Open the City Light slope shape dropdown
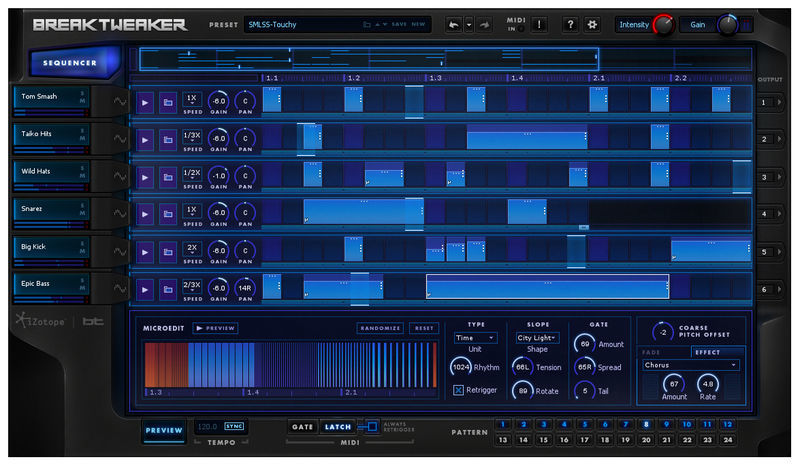This screenshot has width=800, height=466. [x=537, y=338]
